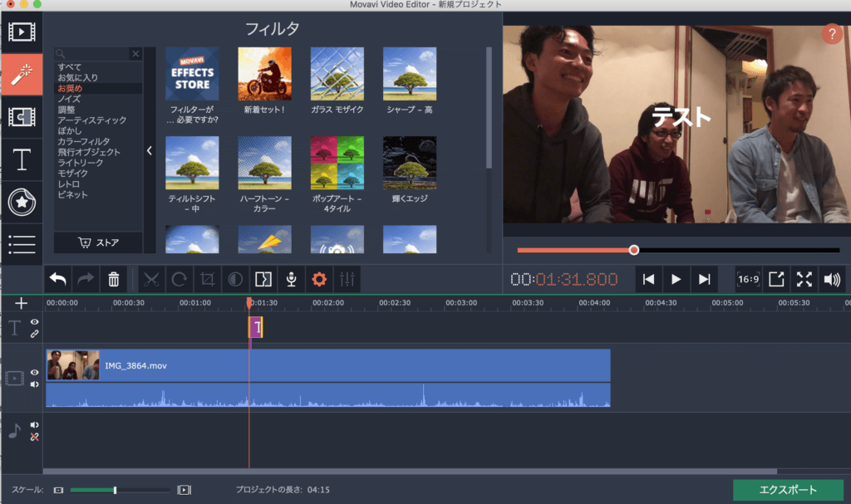851x504 pixels.
Task: Select the ぼかし category
Action: (70, 130)
